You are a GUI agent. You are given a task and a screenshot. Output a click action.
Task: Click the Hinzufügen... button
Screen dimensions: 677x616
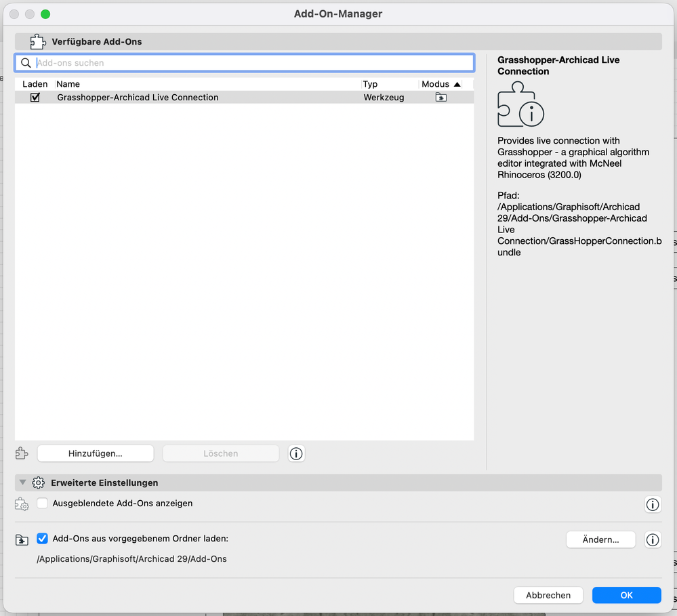96,453
